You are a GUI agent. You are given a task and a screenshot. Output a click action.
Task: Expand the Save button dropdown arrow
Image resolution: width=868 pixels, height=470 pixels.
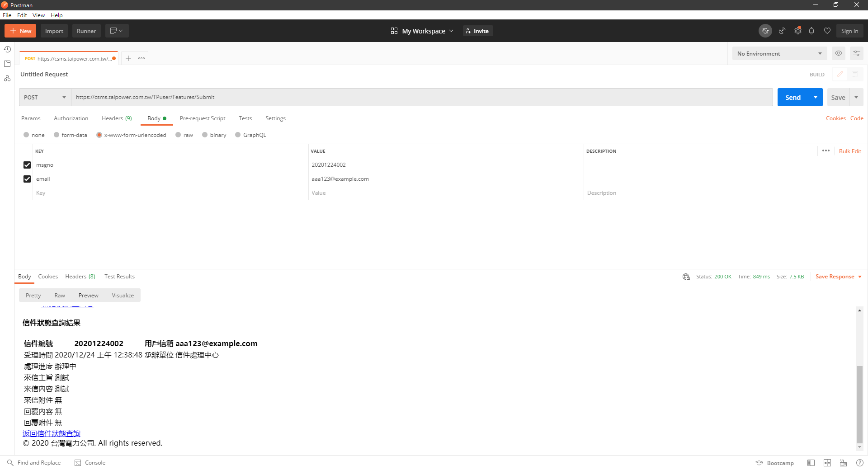856,97
